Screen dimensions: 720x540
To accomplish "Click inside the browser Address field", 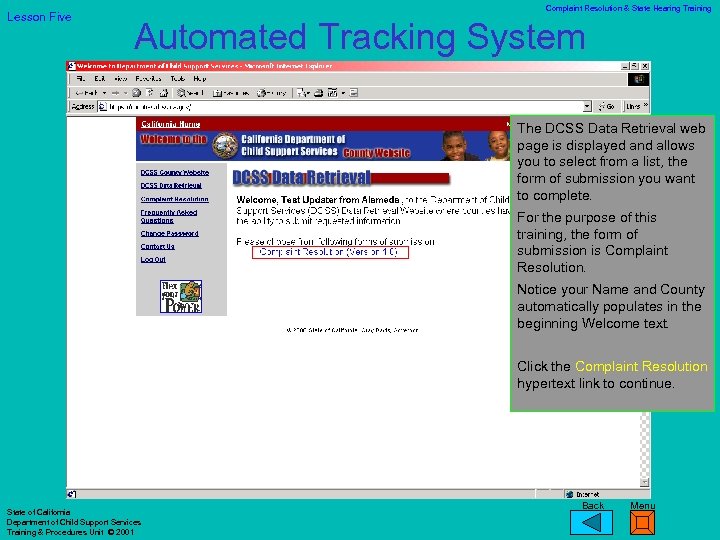I will pyautogui.click(x=344, y=107).
